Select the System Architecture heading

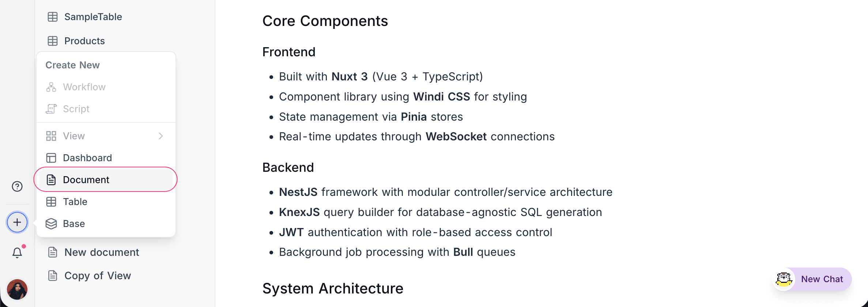(x=332, y=288)
